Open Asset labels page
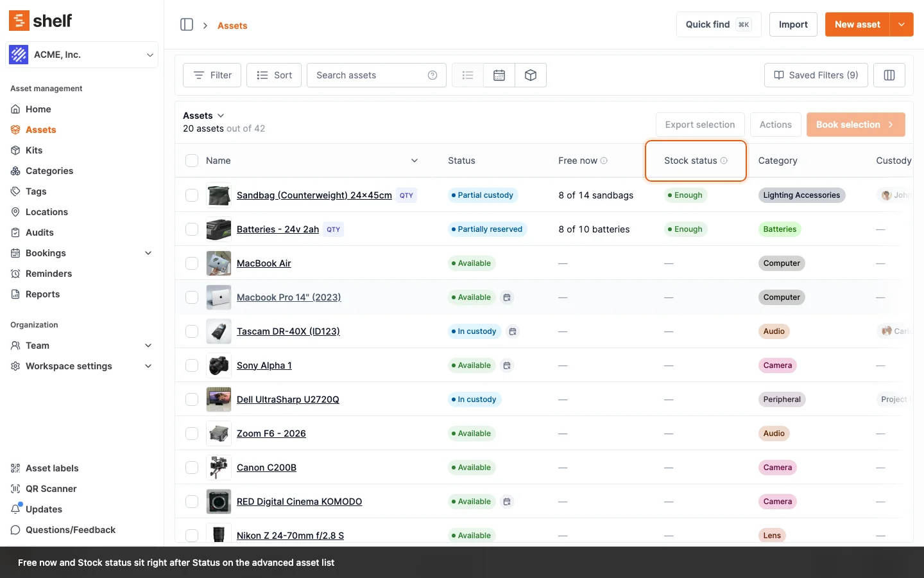 click(x=81, y=468)
